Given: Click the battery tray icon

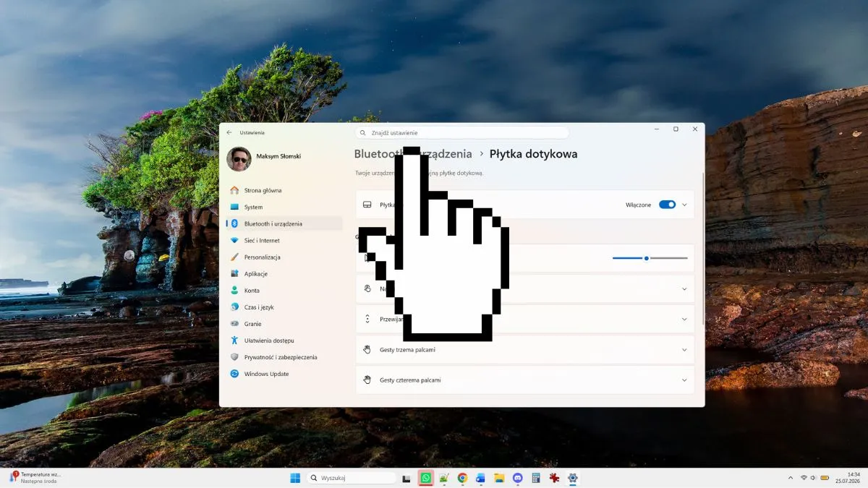Looking at the screenshot, I should [824, 478].
